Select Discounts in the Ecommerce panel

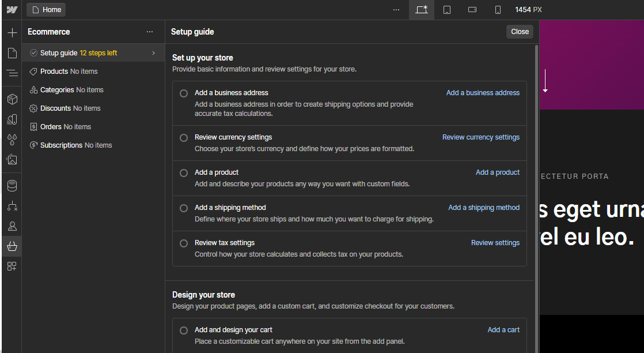tap(56, 108)
